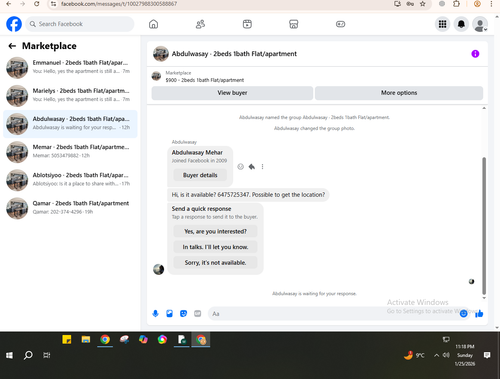500x379 pixels.
Task: Show hidden system tray icons
Action: (436, 355)
